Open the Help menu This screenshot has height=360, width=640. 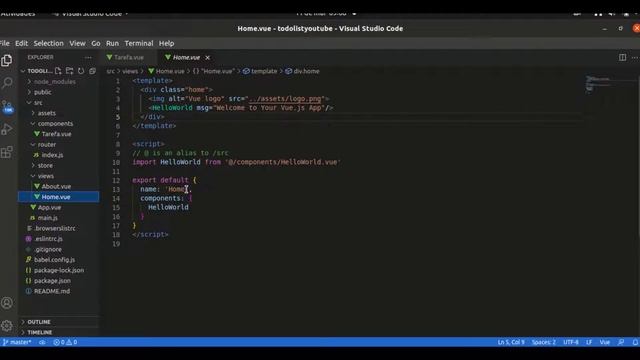point(167,43)
